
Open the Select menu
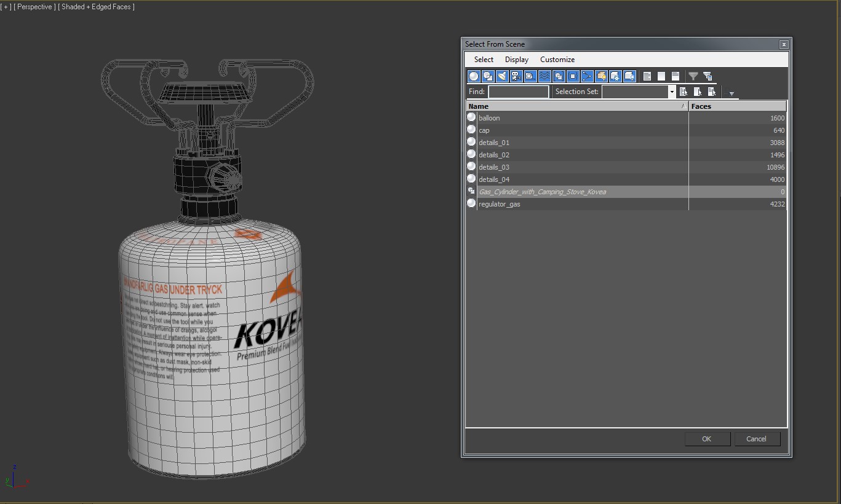pyautogui.click(x=484, y=60)
